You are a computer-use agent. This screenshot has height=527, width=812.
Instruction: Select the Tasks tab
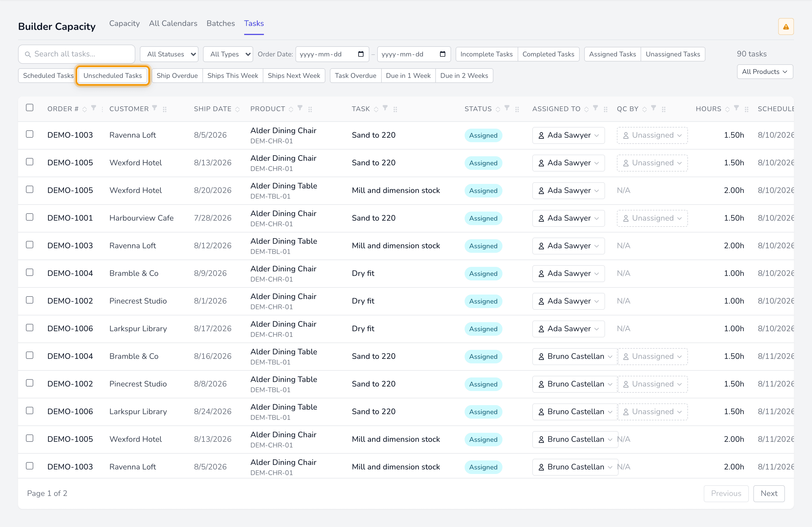[x=254, y=23]
